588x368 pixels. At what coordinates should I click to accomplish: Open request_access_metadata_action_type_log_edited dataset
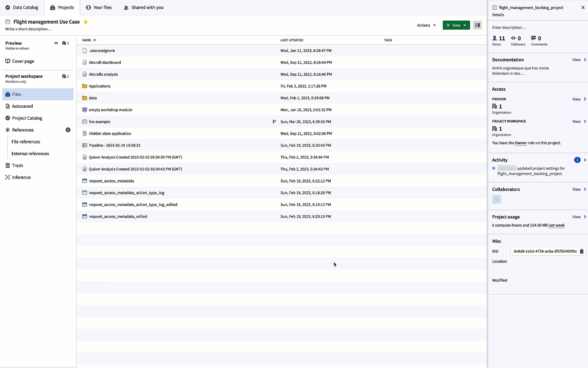133,205
